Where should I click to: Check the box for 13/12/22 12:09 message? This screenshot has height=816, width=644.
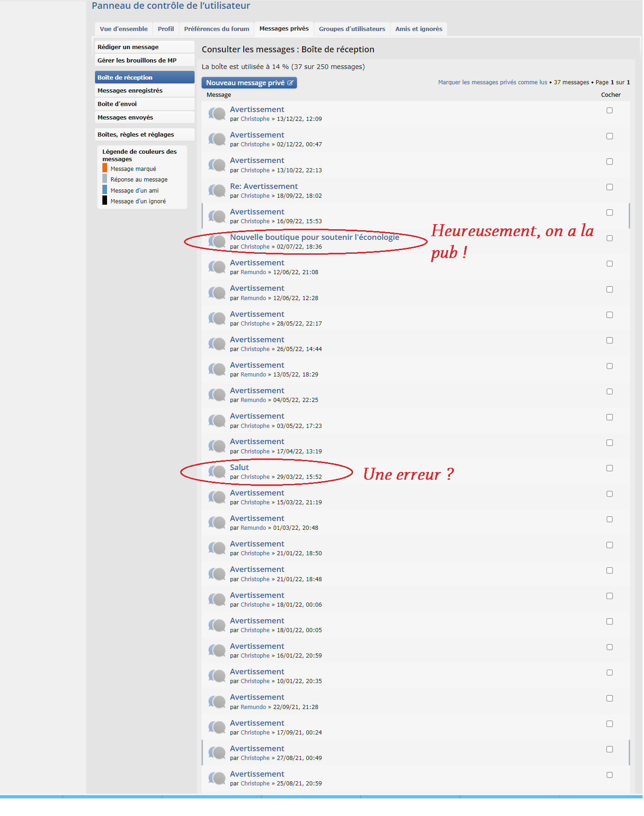(610, 110)
